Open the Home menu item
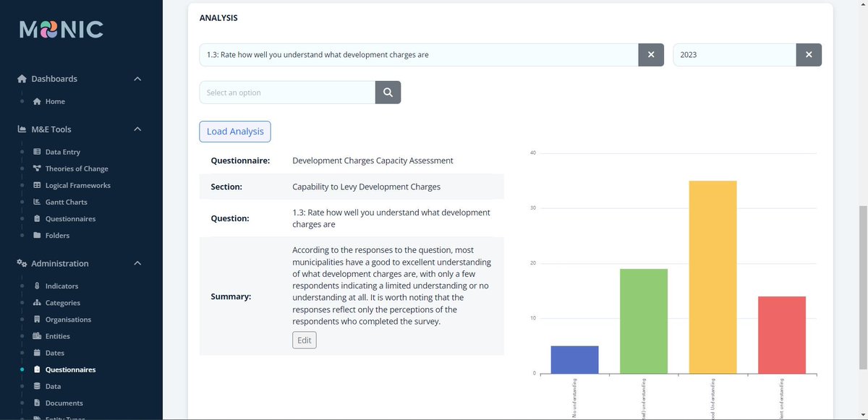Viewport: 868px width, 420px height. [55, 102]
